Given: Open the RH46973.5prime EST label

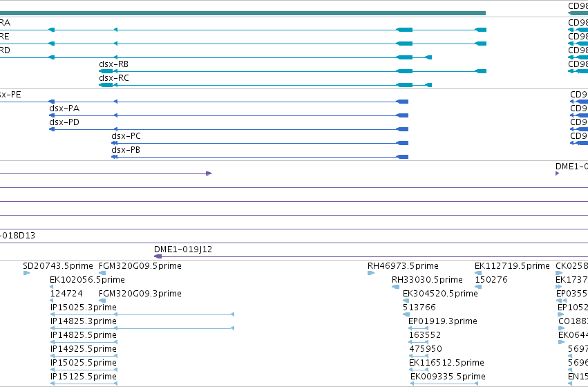Looking at the screenshot, I should (x=403, y=266).
